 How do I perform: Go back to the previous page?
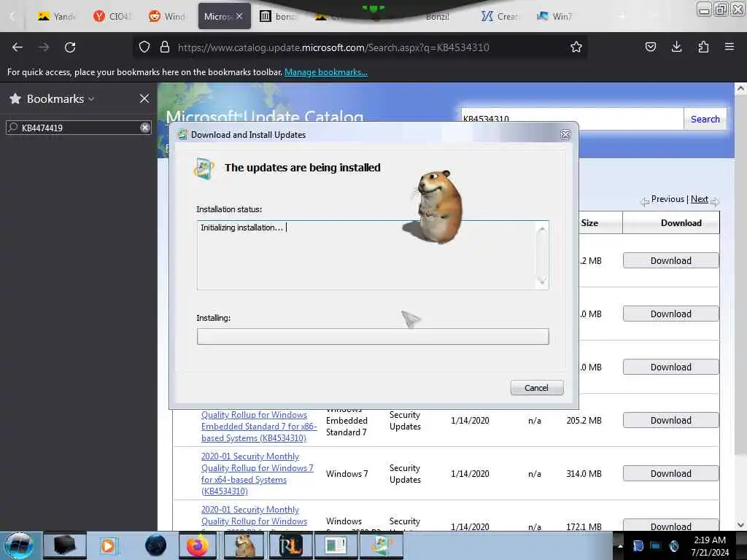pyautogui.click(x=18, y=47)
